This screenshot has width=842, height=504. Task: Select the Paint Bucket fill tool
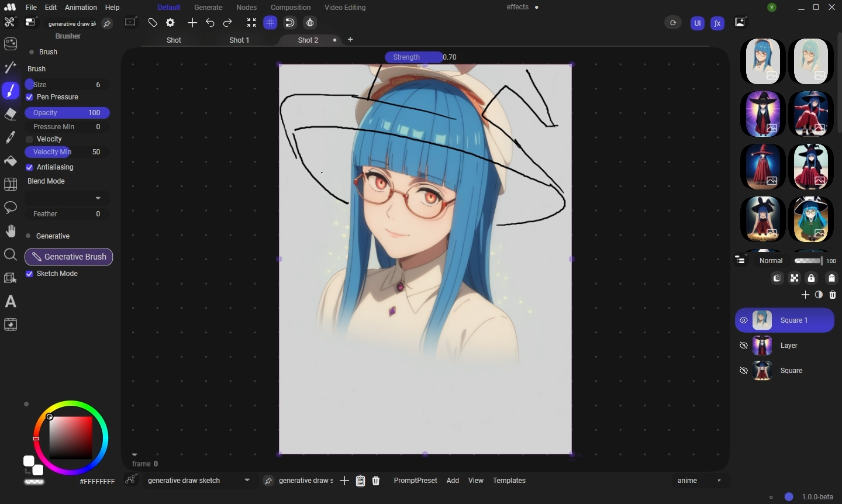[x=11, y=161]
